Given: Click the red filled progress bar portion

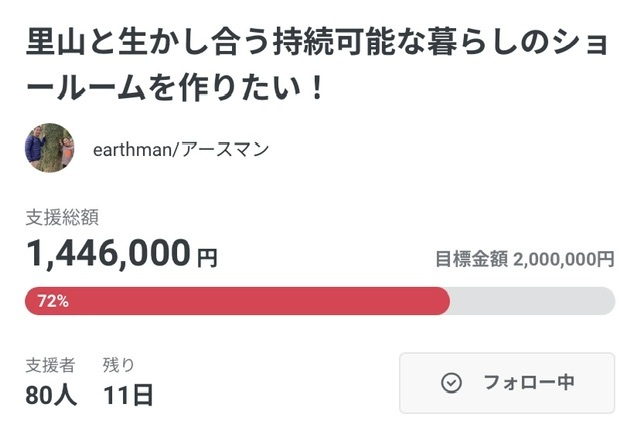Looking at the screenshot, I should [250, 301].
